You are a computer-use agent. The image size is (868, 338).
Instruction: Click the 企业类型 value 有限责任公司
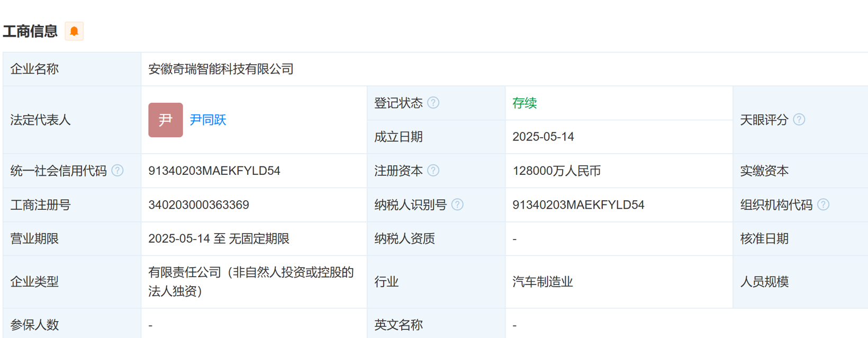point(250,281)
